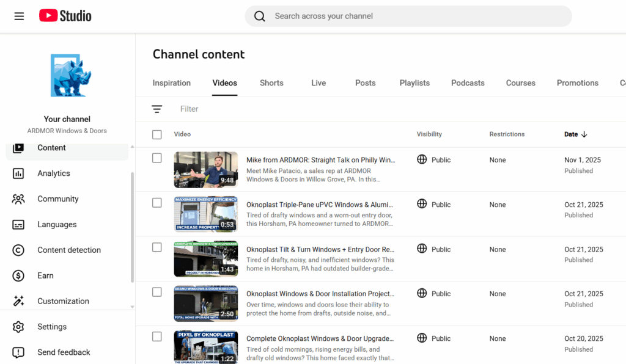Toggle the select all videos checkbox
Screen dimensions: 626x364
click(157, 134)
